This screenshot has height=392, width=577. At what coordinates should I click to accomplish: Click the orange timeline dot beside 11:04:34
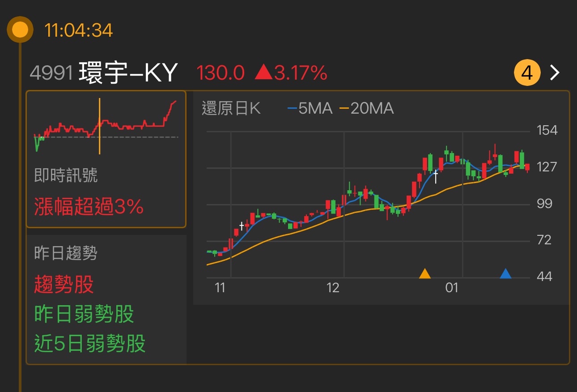(19, 30)
